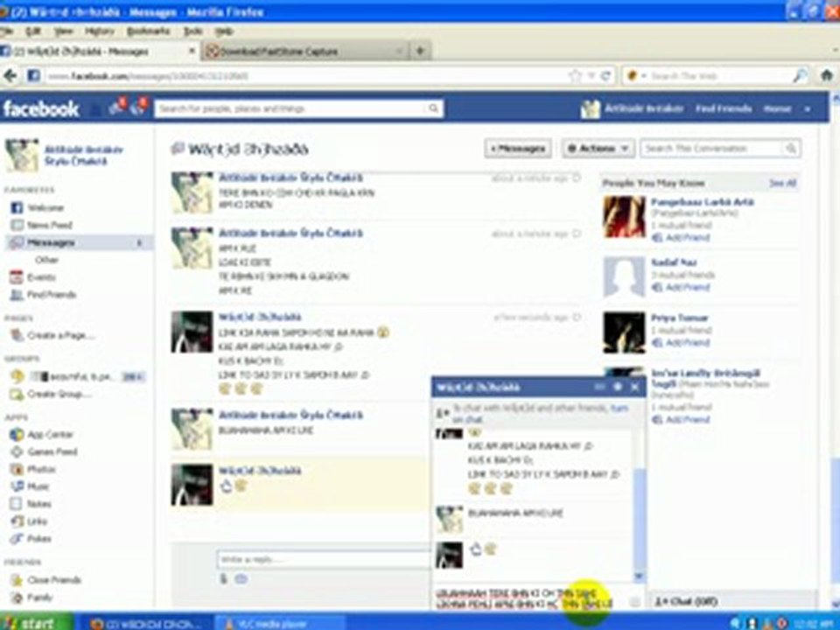Minimize the chat popup via its header icon

599,387
